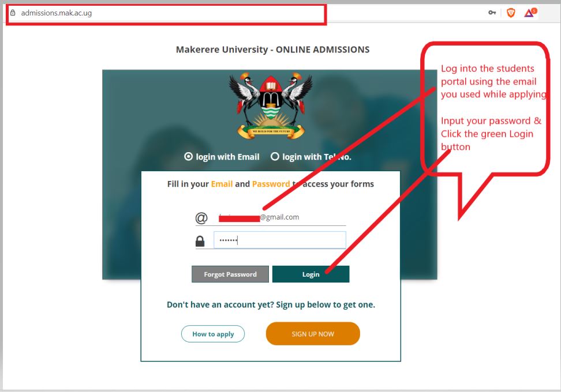This screenshot has width=561, height=392.
Task: Click the orange SIGN UP NOW button
Action: pos(313,334)
